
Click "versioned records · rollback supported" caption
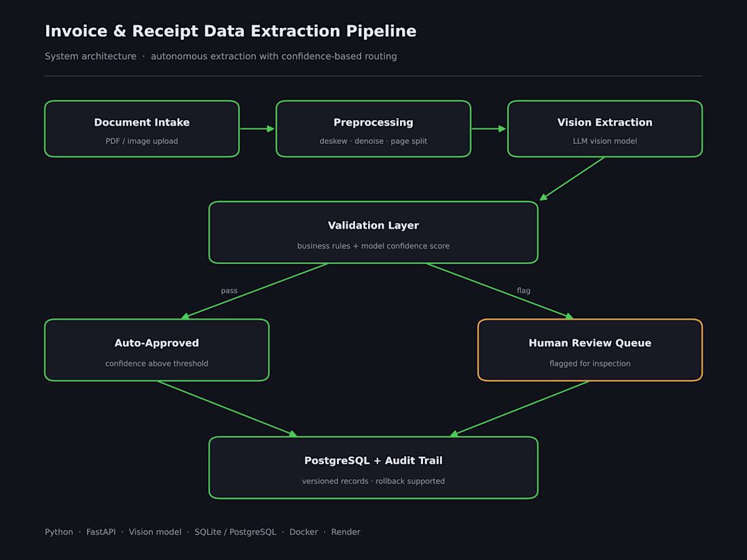coord(373,481)
